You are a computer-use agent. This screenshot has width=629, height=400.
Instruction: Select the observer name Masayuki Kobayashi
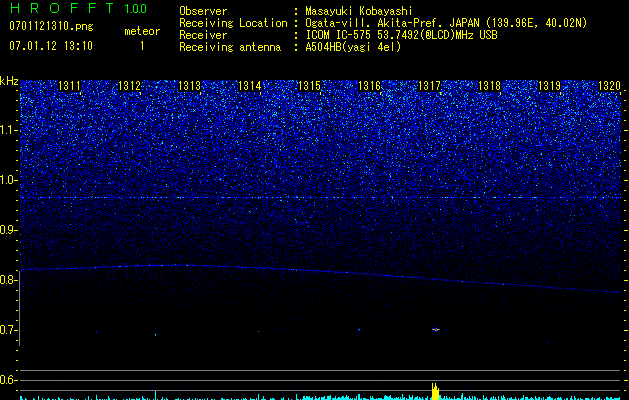tap(357, 11)
